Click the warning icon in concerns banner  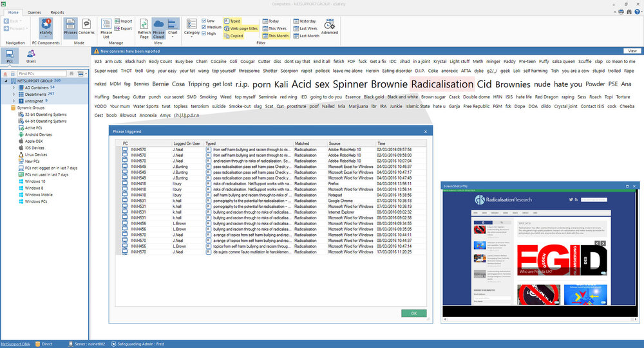97,51
